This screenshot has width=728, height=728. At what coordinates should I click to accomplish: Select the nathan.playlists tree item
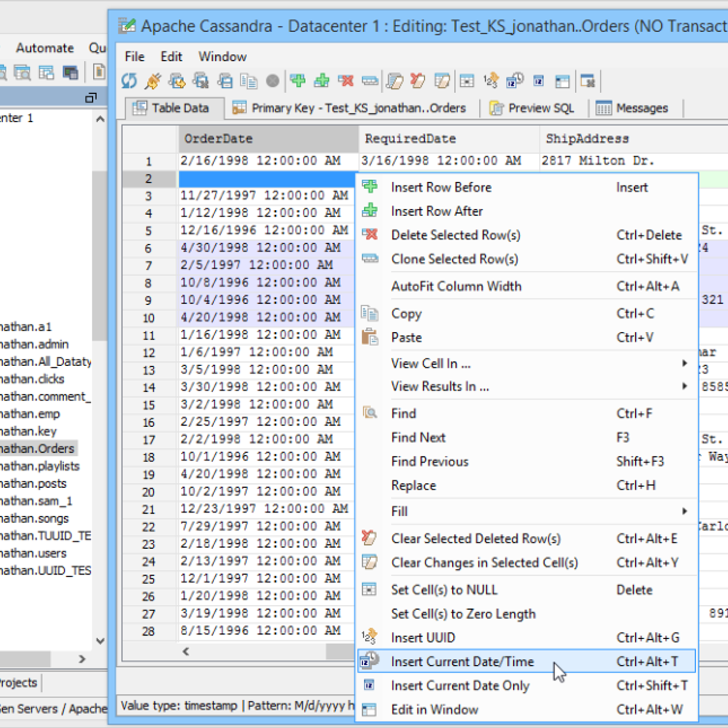(40, 466)
